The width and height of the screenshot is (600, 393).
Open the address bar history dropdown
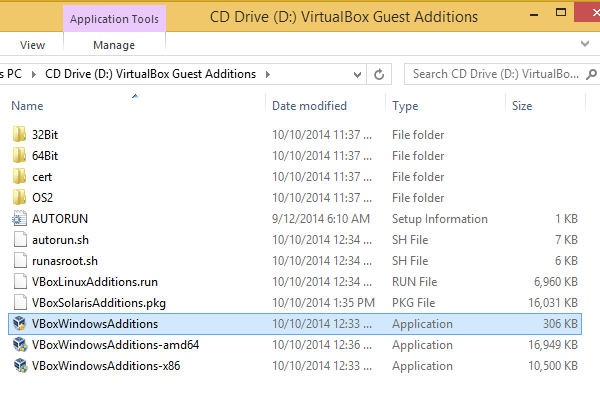(357, 74)
